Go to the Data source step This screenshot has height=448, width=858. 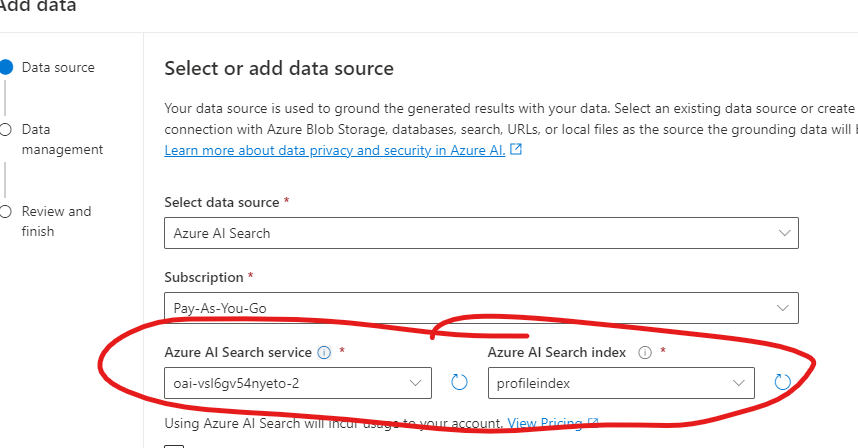pyautogui.click(x=58, y=67)
